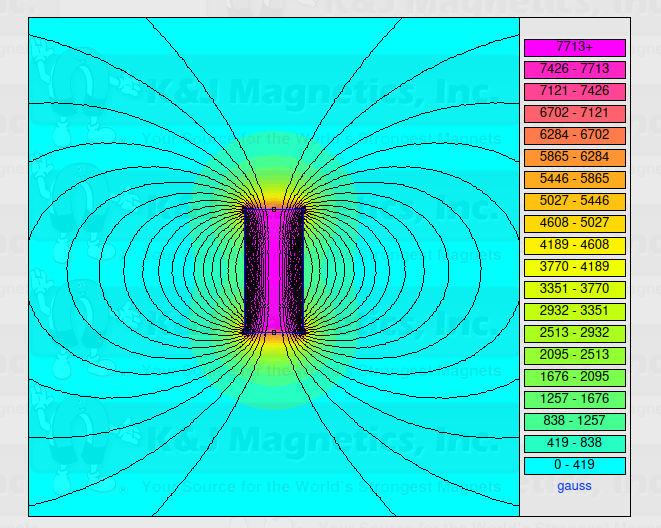Click the 7121 - 7426 legend swatch
The height and width of the screenshot is (528, 661).
[x=575, y=91]
